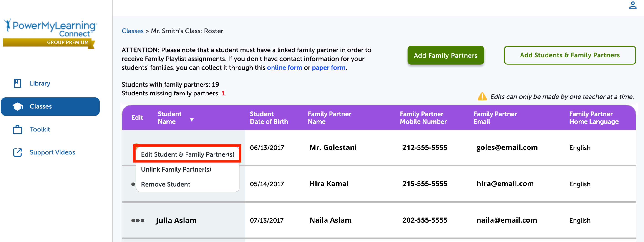Click the yellow warning triangle icon
Viewport: 644px width, 242px height.
[x=482, y=96]
